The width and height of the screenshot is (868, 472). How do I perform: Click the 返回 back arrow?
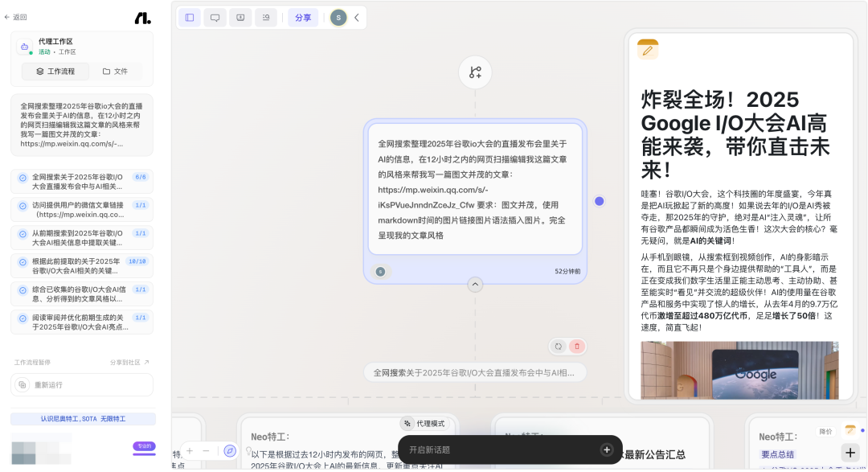pos(6,17)
